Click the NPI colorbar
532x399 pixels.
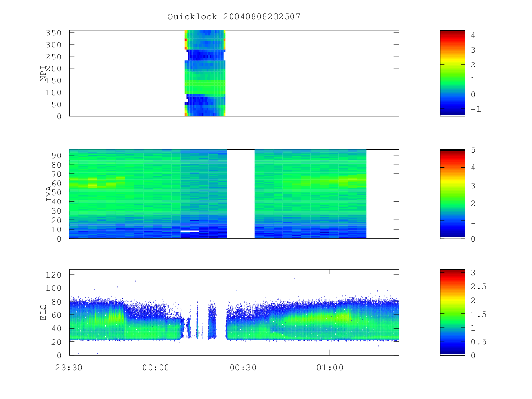pos(452,73)
